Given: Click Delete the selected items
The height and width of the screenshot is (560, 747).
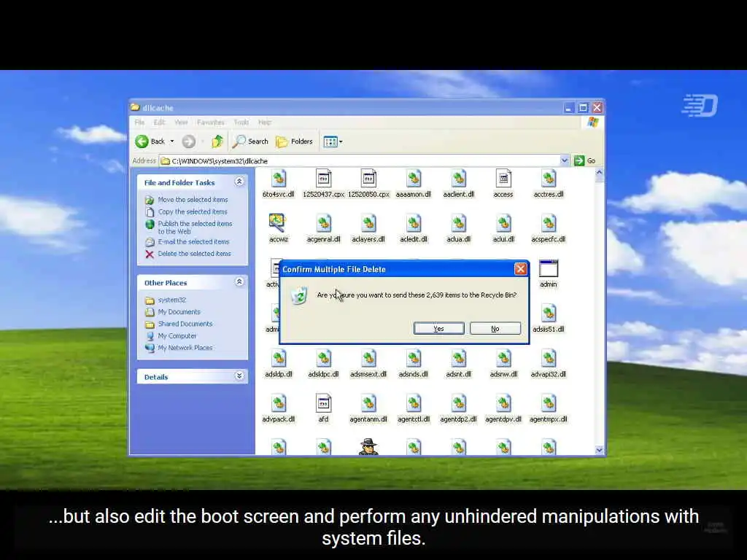Looking at the screenshot, I should tap(194, 253).
